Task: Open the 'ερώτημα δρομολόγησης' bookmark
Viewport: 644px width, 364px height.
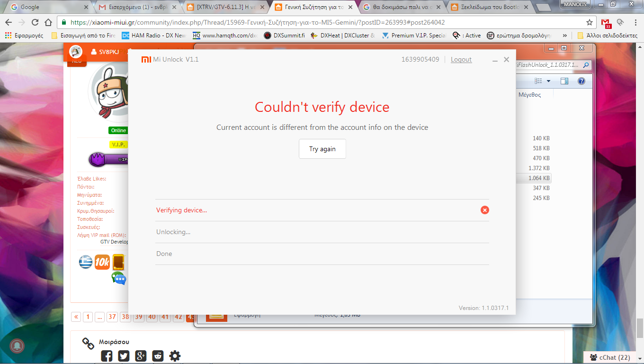Action: coord(519,36)
